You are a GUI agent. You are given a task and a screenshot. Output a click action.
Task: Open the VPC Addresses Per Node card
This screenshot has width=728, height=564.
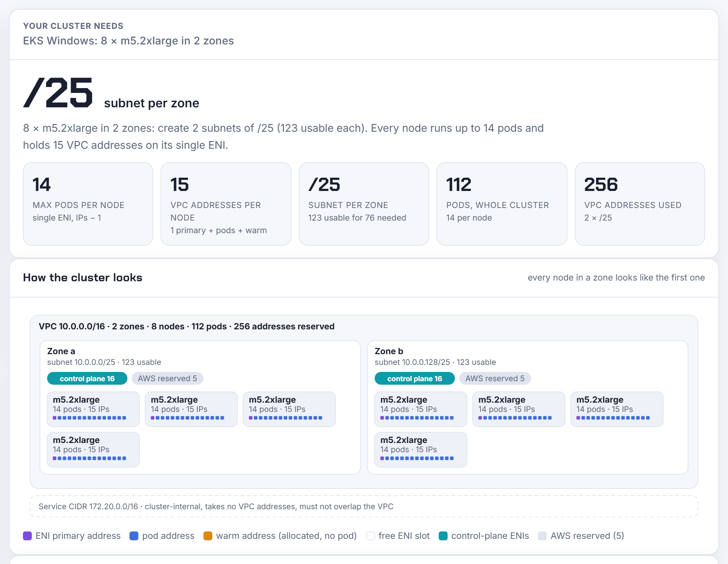(226, 204)
